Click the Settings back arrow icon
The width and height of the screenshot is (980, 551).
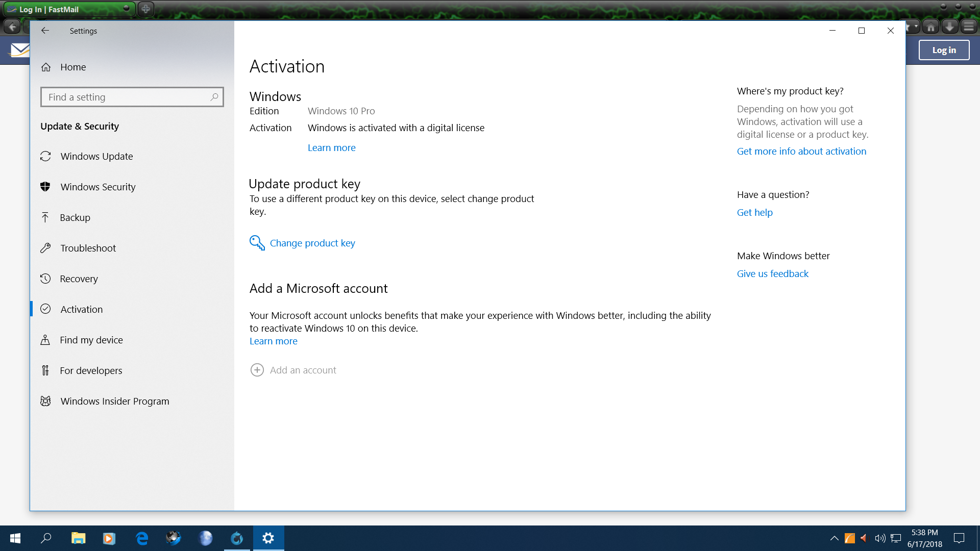point(45,31)
